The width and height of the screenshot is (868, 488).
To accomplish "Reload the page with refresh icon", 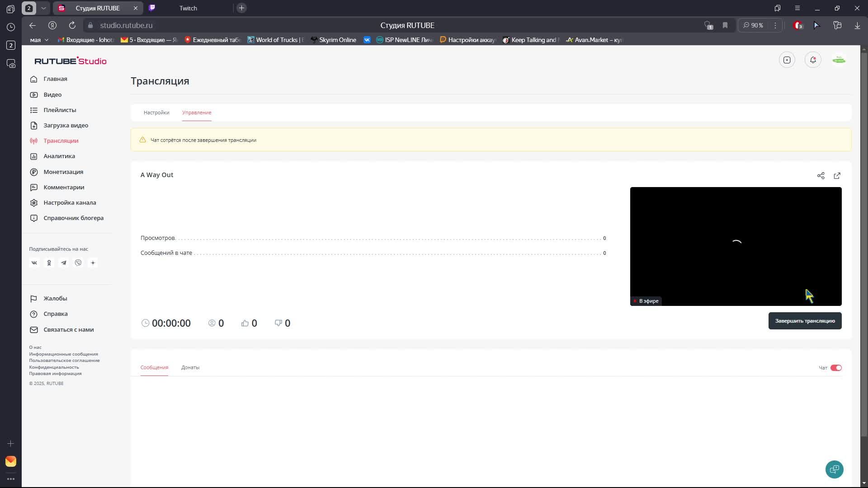I will (72, 25).
